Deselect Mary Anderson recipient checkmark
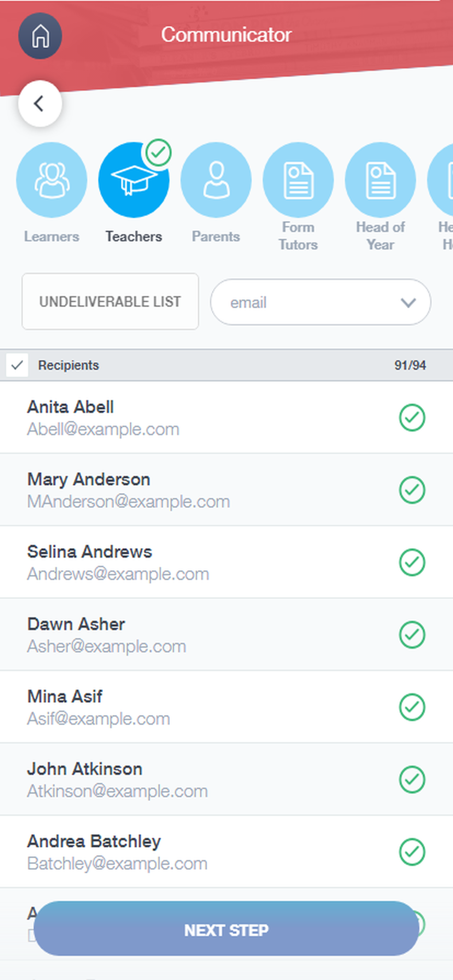Viewport: 453px width, 980px height. (x=412, y=490)
